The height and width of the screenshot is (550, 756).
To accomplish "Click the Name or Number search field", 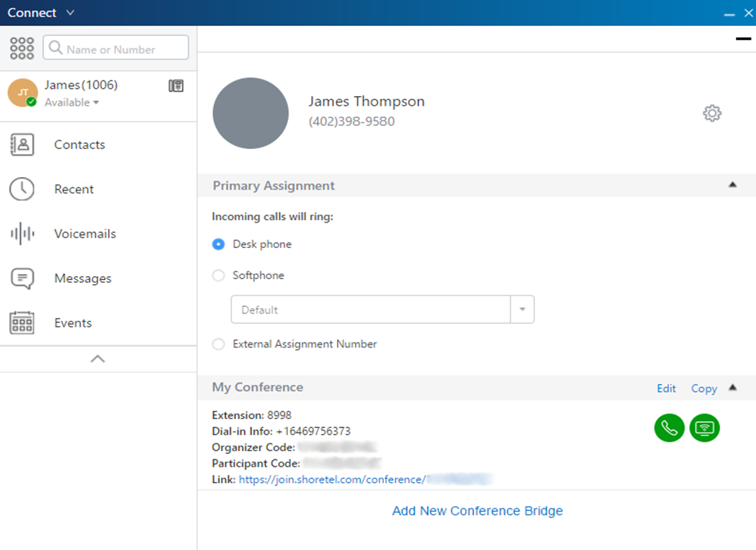I will pyautogui.click(x=115, y=47).
